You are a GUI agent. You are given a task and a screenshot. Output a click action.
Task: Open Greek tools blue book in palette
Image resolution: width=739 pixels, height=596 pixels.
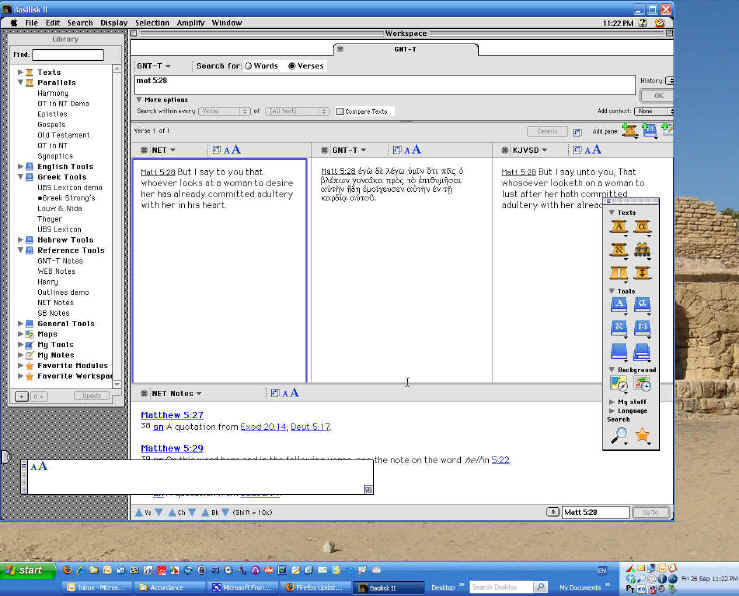[x=642, y=305]
